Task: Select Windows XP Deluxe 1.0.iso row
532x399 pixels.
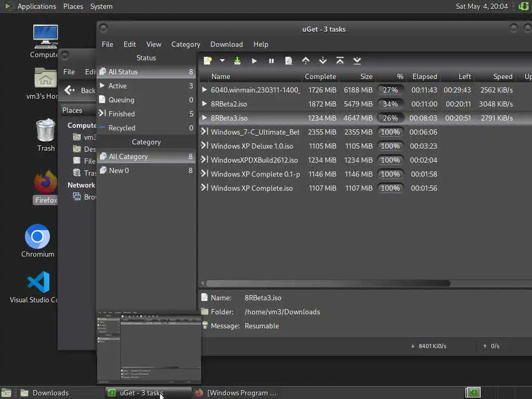Action: tap(365, 146)
